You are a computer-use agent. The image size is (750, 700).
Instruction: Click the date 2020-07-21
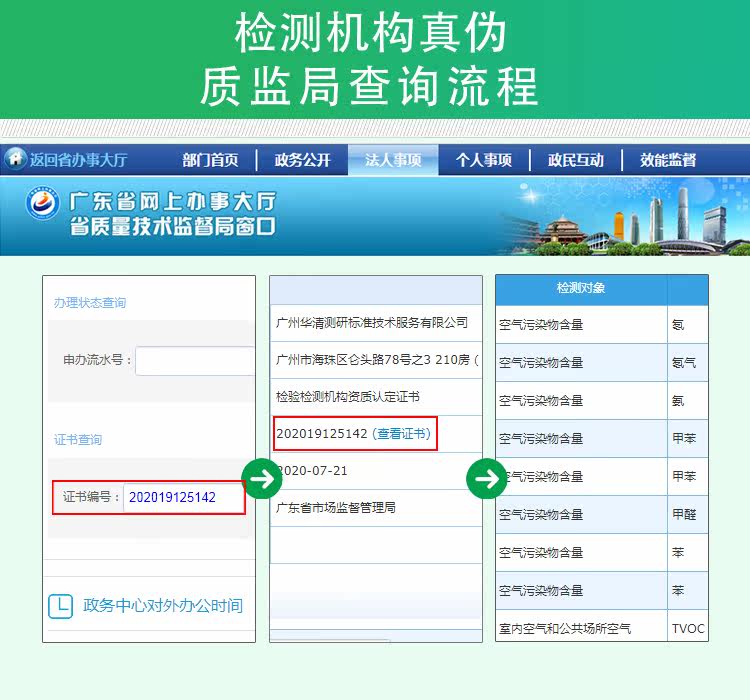click(x=312, y=471)
